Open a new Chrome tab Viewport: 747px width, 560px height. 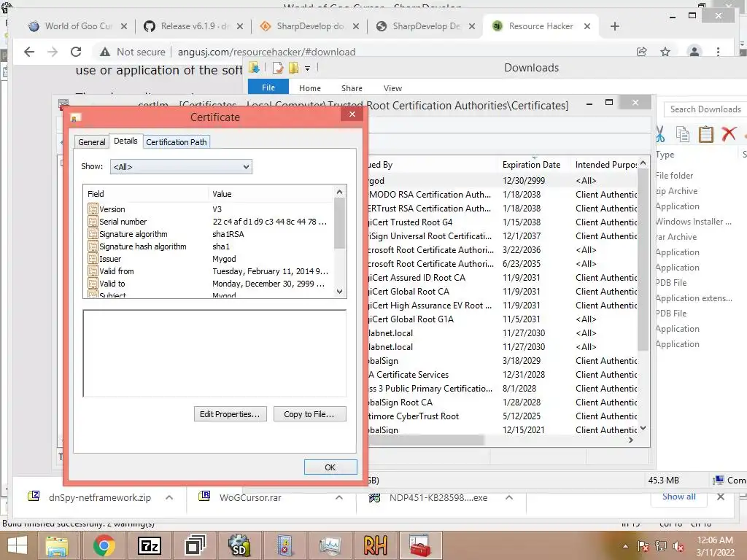point(614,26)
